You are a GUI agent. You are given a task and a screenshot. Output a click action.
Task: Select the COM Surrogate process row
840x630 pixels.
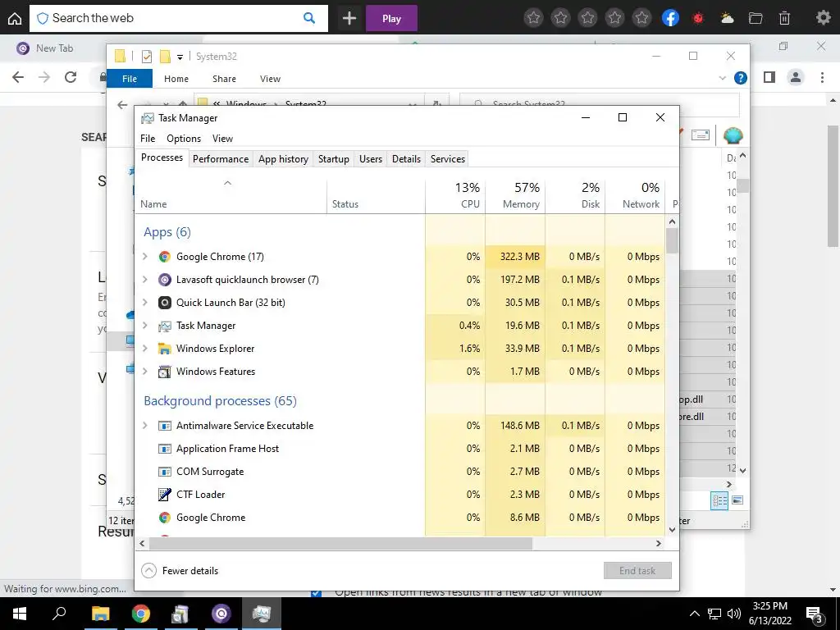[399, 472]
